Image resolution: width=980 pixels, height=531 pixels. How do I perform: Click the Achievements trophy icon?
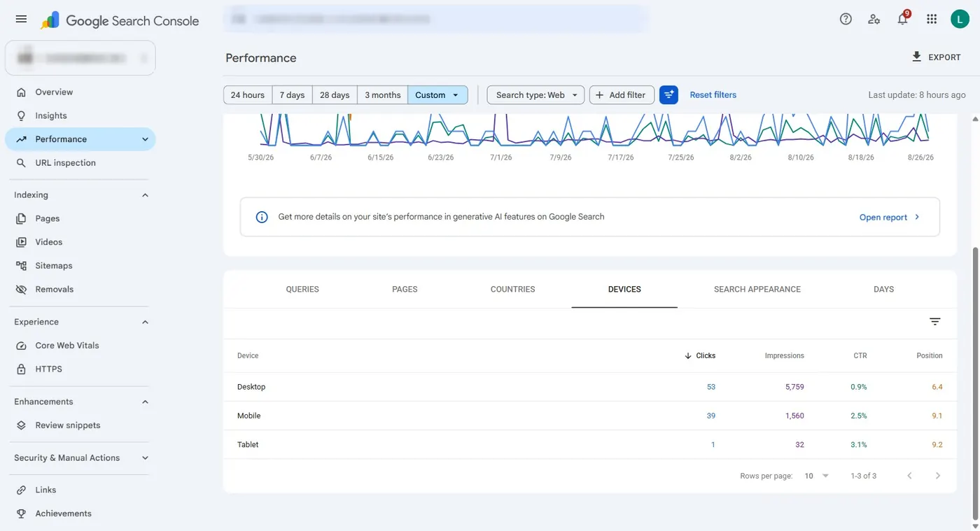point(21,514)
